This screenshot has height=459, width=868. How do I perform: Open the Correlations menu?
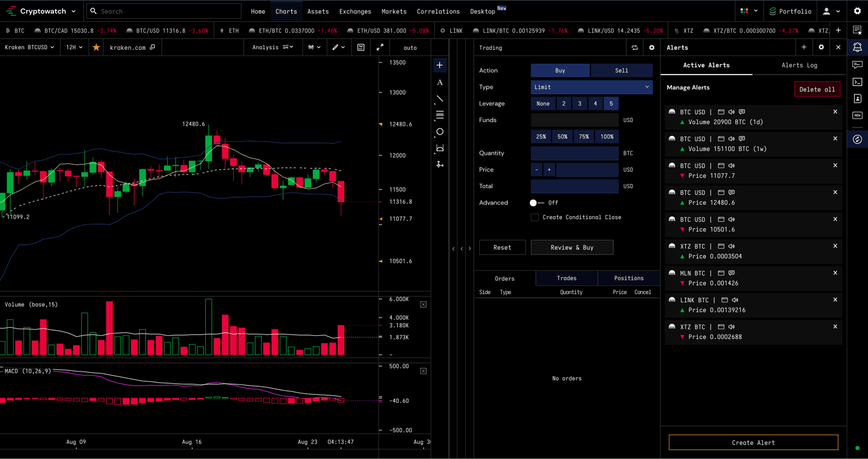point(438,12)
